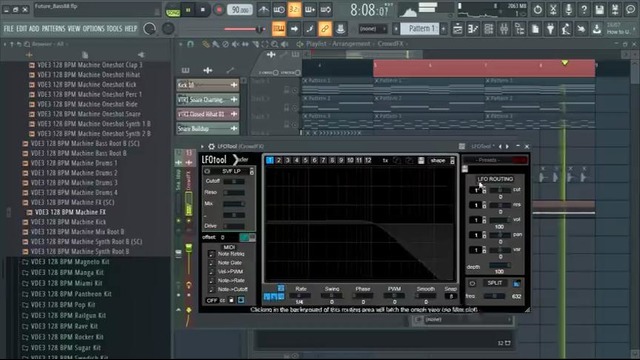Click the save project floppy icon
This screenshot has width=640, height=360.
[x=599, y=9]
